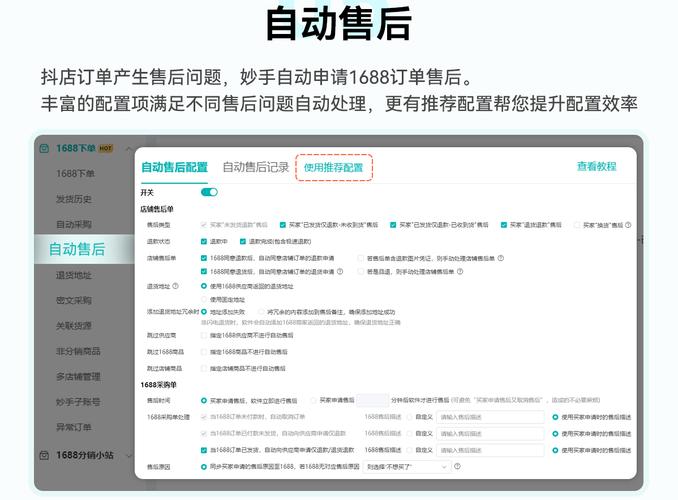The width and height of the screenshot is (678, 500).
Task: Open 异常订单 in sidebar
Action: [74, 427]
